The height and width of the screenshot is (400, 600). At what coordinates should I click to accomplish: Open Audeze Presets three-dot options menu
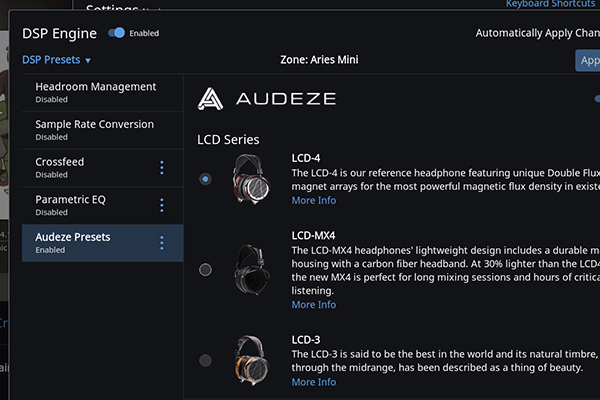(162, 242)
